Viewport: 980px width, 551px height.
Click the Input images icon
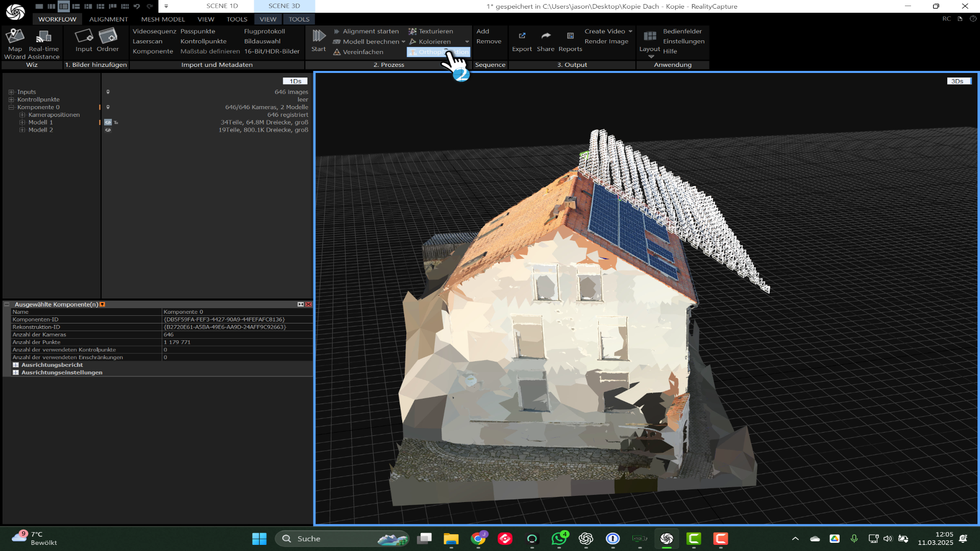click(x=84, y=36)
